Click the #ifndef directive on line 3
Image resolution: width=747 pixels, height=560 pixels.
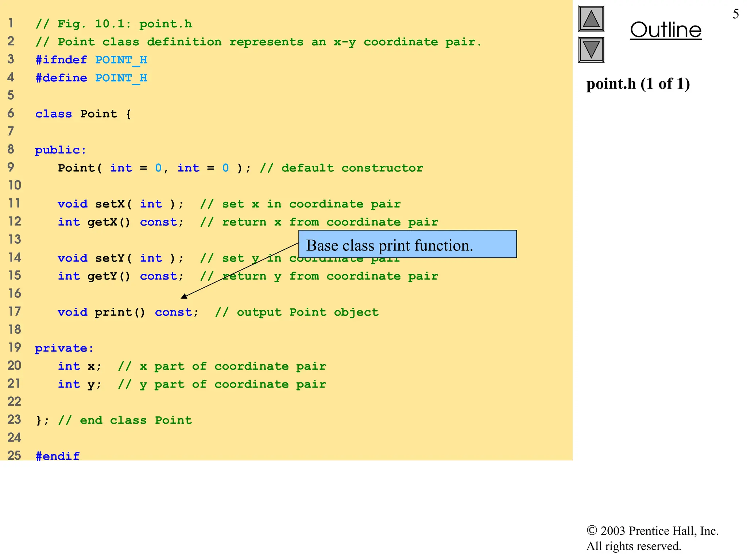pos(61,60)
